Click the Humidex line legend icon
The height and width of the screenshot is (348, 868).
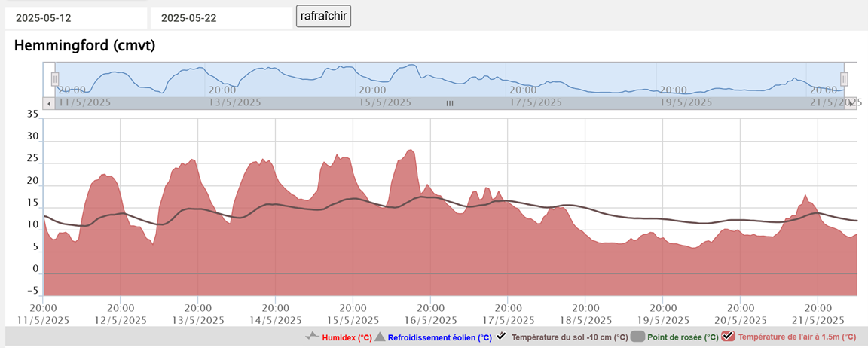tap(313, 337)
